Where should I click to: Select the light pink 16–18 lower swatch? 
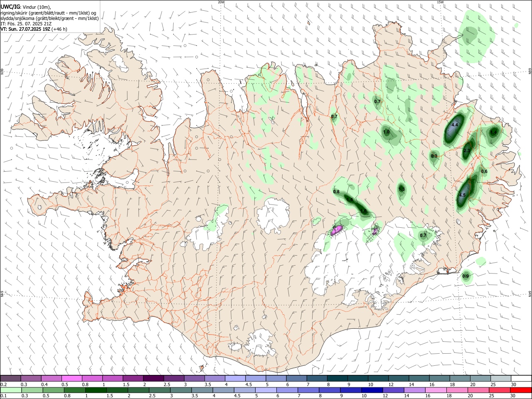pos(436,390)
